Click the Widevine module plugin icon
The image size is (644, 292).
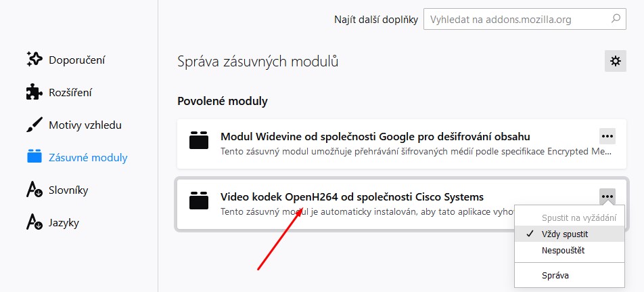[199, 140]
